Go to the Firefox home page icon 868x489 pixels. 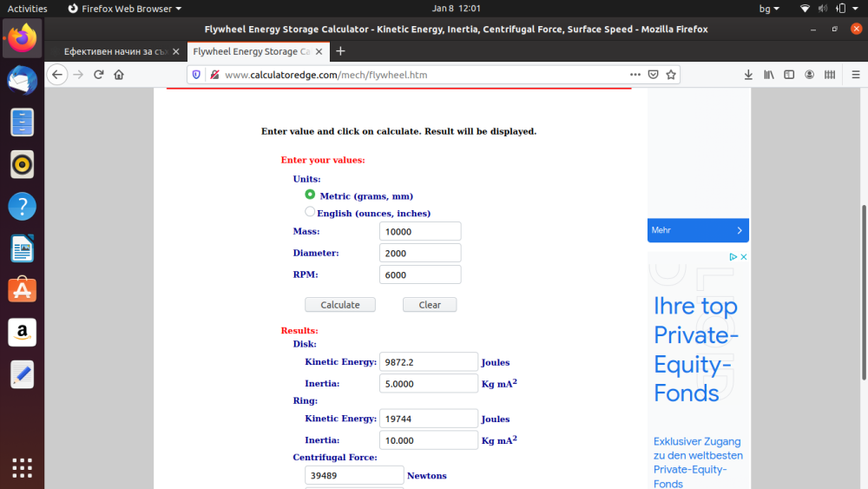119,75
